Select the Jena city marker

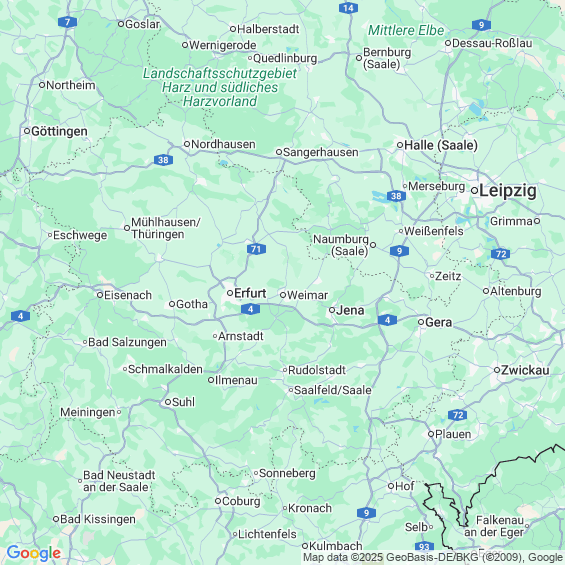pos(332,310)
